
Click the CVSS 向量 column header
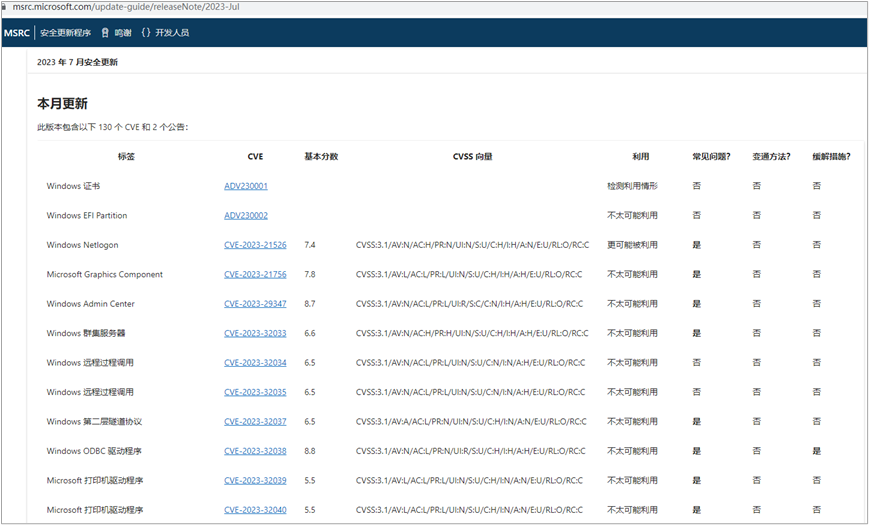[x=472, y=157]
